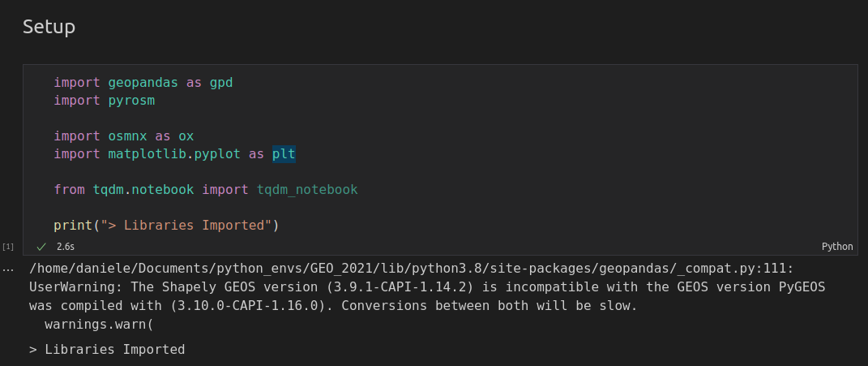The width and height of the screenshot is (868, 366).
Task: Click the geopandas module name
Action: click(143, 83)
